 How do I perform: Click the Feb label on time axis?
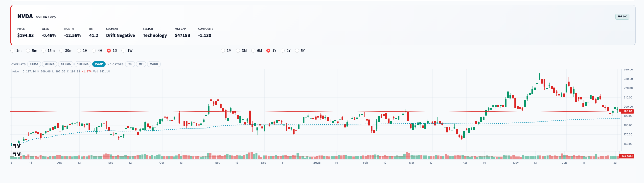(x=366, y=163)
